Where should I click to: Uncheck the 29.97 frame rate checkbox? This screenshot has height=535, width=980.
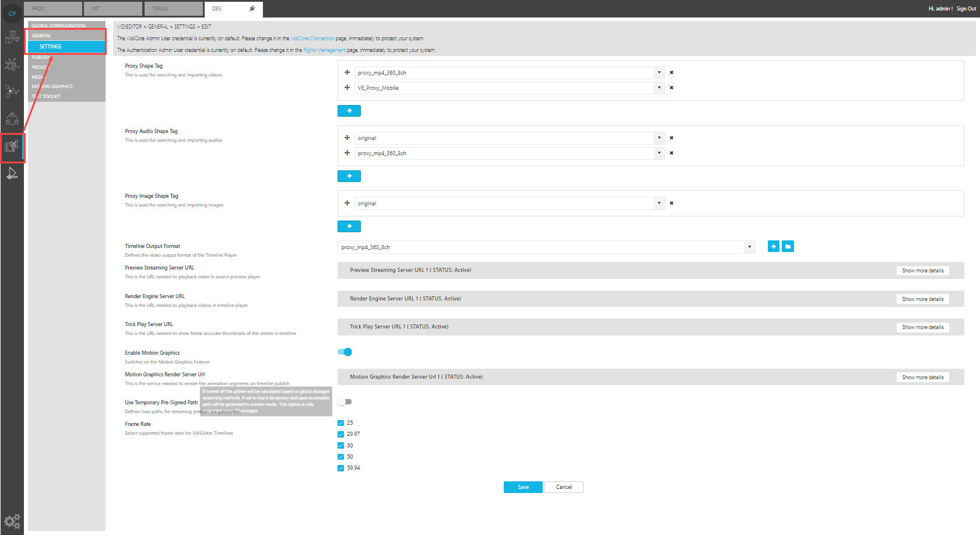tap(341, 434)
